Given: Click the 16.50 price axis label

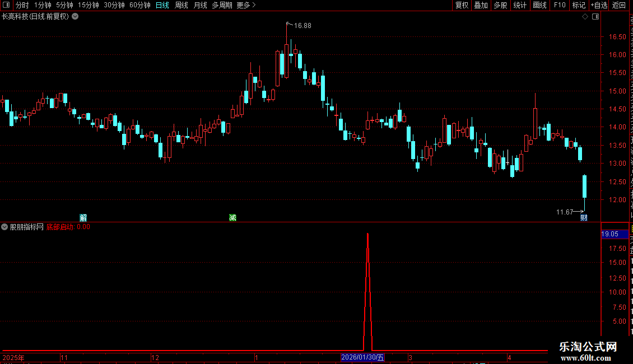Looking at the screenshot, I should (617, 37).
